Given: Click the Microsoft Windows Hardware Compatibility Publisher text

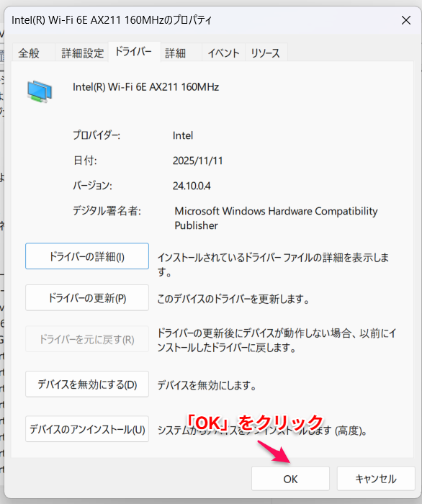Looking at the screenshot, I should point(276,218).
